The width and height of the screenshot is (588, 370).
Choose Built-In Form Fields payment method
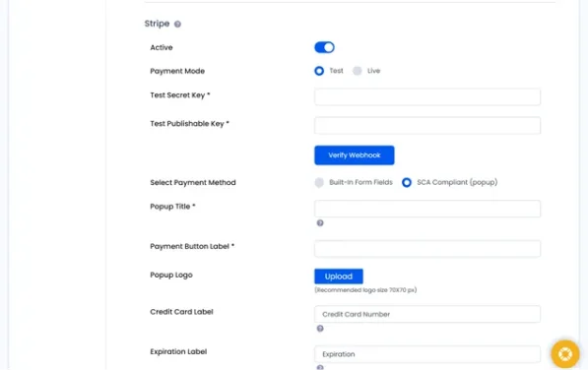pyautogui.click(x=319, y=182)
